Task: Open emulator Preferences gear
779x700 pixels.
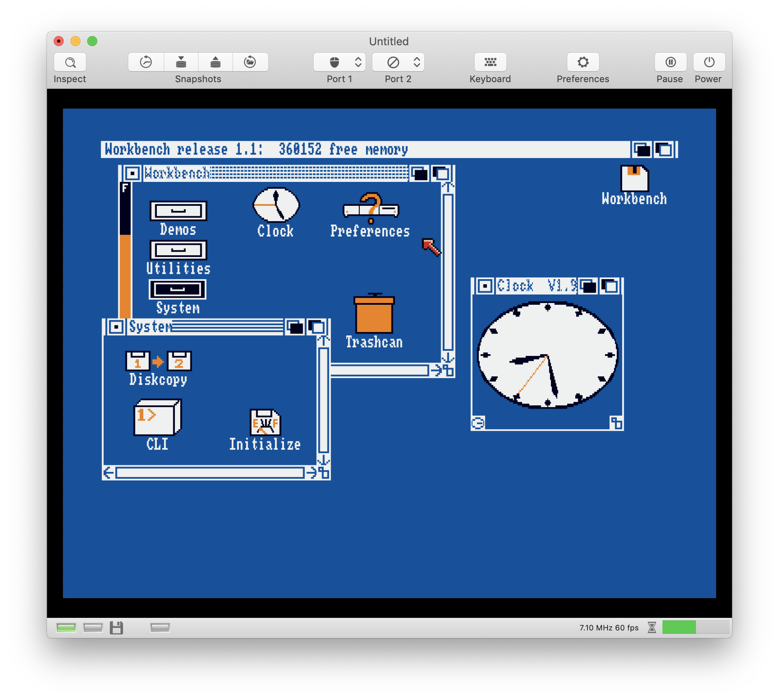Action: click(x=583, y=62)
